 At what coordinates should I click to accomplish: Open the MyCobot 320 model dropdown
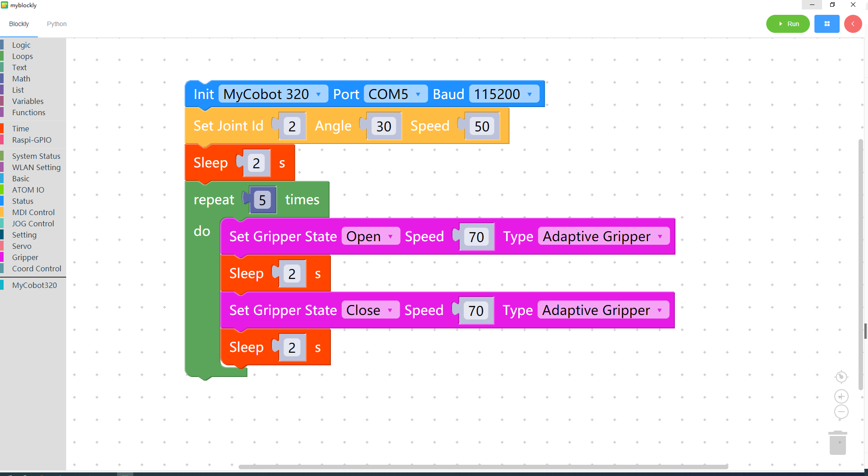pos(273,94)
